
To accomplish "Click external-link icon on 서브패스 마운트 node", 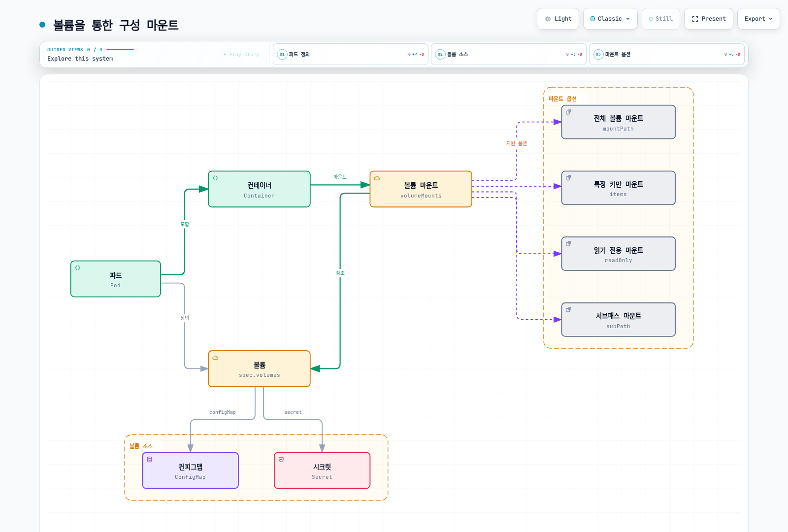I will pos(568,310).
